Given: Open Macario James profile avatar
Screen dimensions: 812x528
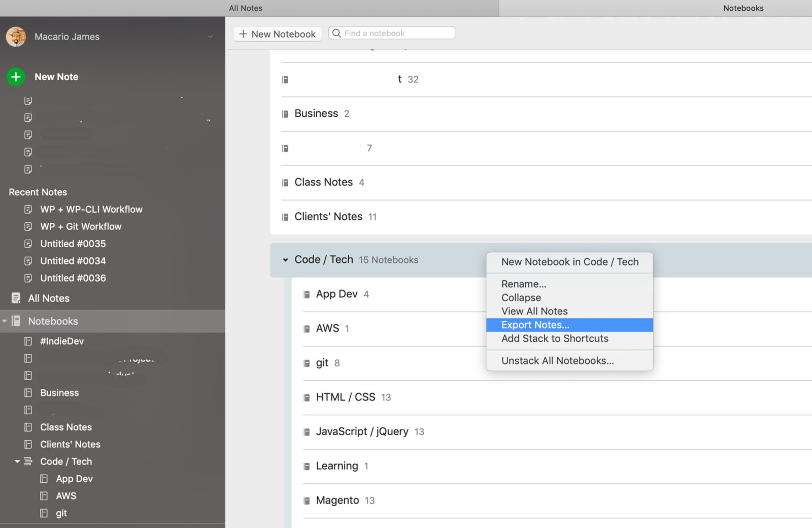Looking at the screenshot, I should pos(16,37).
